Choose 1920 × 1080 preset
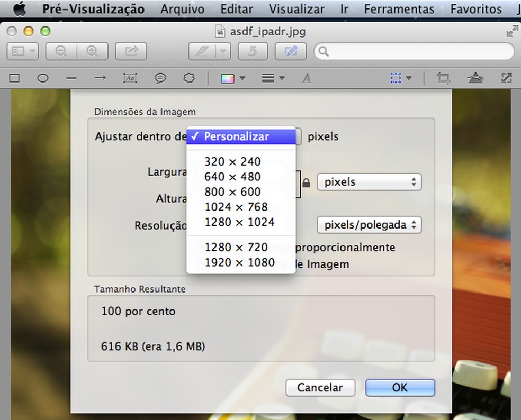This screenshot has height=420, width=521. (x=241, y=262)
